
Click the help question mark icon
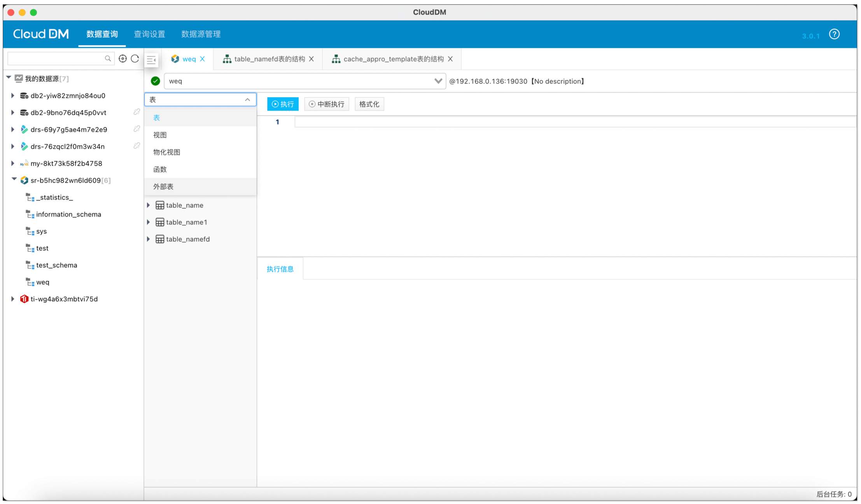point(834,34)
